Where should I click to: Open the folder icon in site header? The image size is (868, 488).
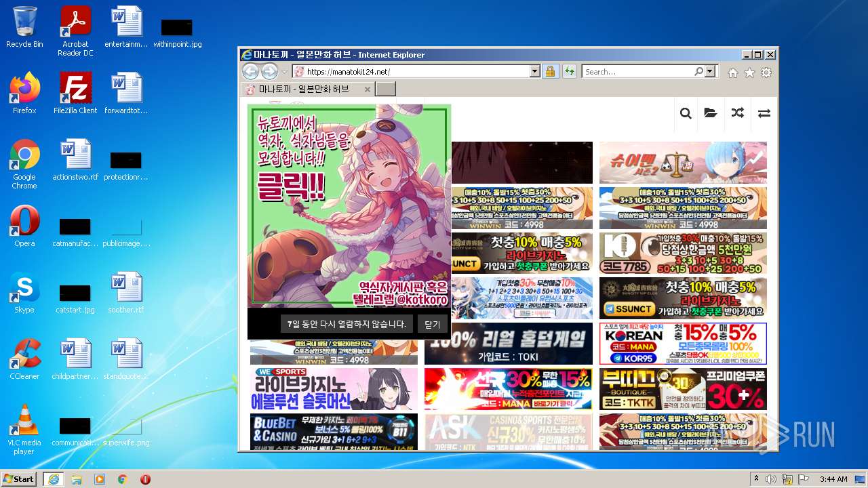pyautogui.click(x=711, y=113)
